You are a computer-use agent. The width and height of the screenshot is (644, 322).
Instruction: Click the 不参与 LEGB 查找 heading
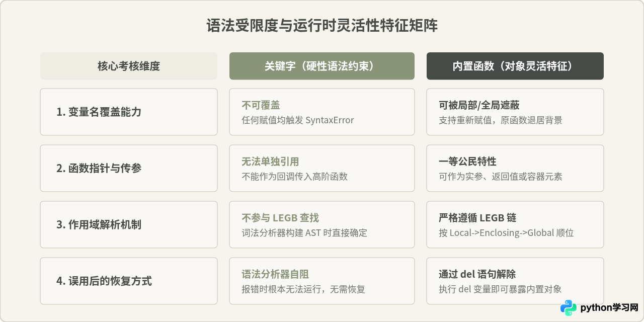pyautogui.click(x=280, y=218)
